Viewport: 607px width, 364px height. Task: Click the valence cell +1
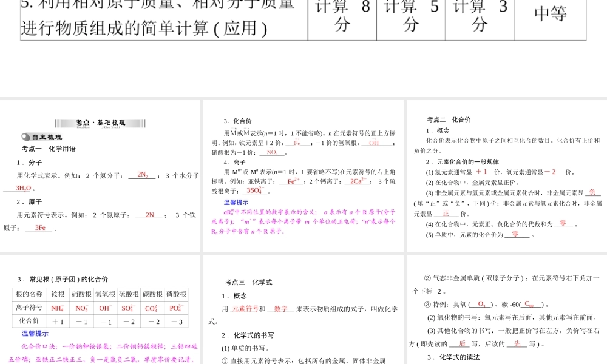pos(58,321)
